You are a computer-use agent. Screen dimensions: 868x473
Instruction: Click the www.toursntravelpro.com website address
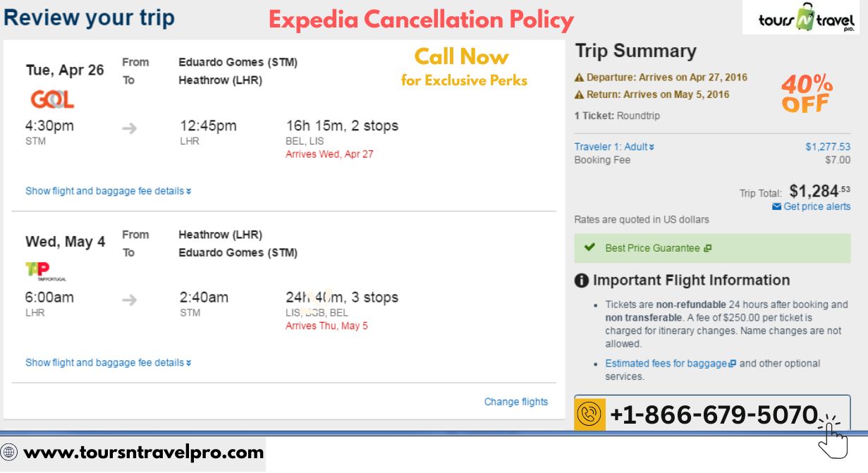pos(144,453)
